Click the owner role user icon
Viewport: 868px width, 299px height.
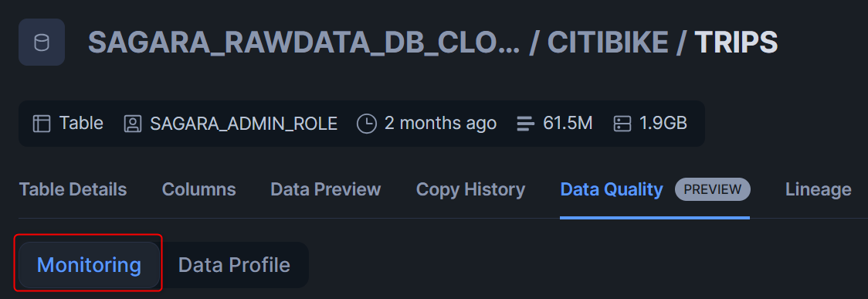click(133, 124)
